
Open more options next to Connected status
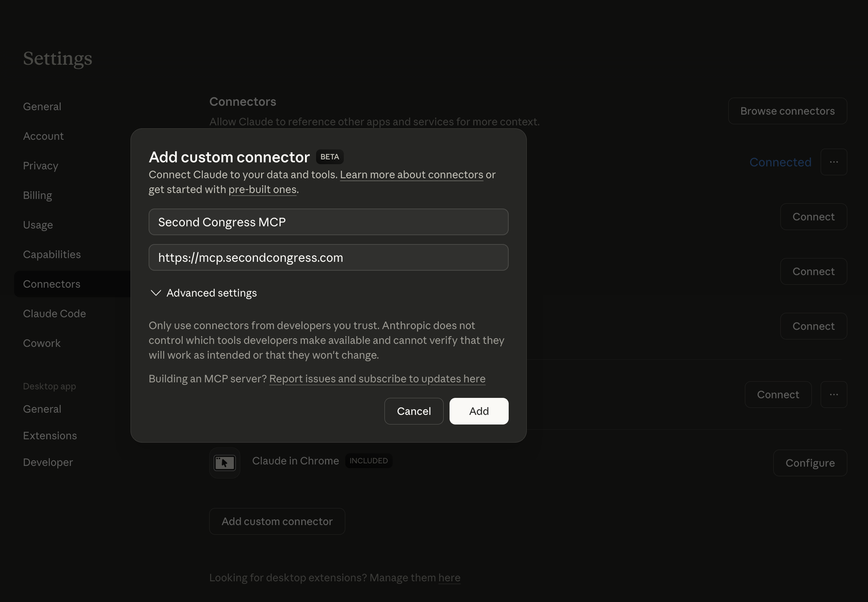834,162
